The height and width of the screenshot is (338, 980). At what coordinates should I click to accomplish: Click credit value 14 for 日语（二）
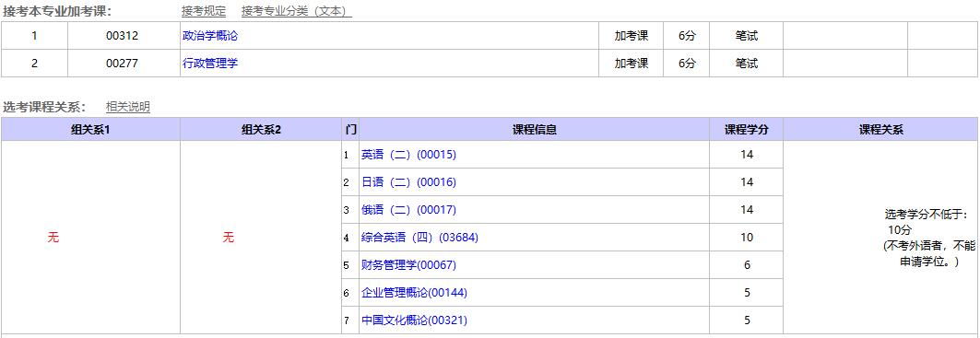click(746, 181)
